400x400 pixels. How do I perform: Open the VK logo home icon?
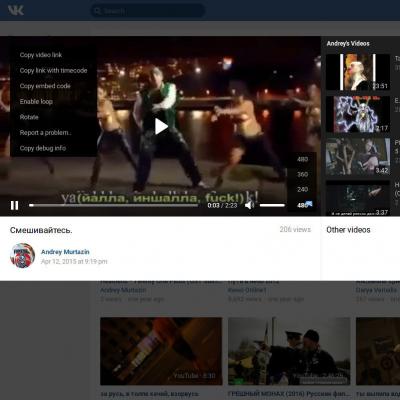click(16, 11)
